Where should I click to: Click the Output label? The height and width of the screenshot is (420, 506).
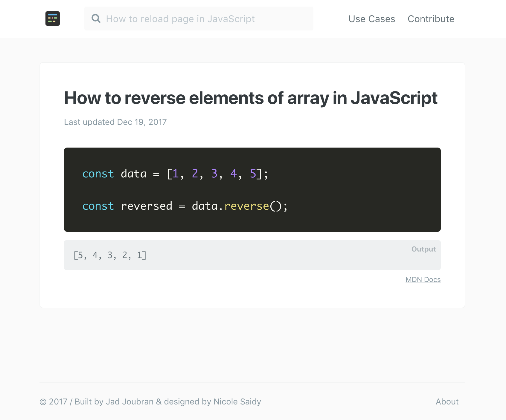tap(423, 249)
